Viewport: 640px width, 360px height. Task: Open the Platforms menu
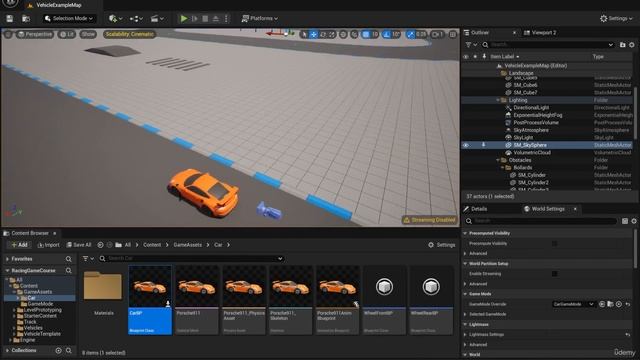tap(260, 18)
